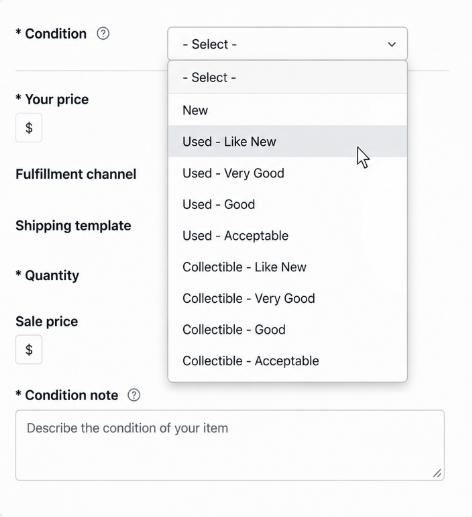Click the dollar sign under Sale price
This screenshot has height=517, width=472.
(x=29, y=350)
